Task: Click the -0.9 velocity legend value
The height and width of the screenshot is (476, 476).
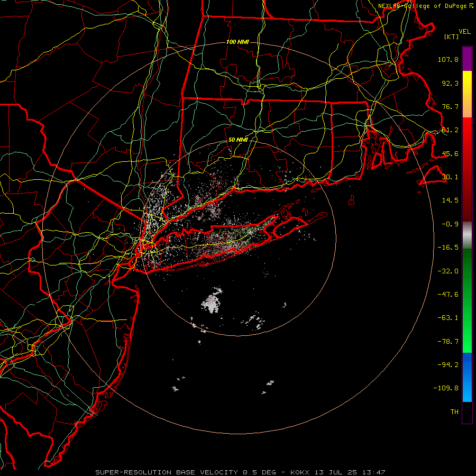Action: click(450, 224)
